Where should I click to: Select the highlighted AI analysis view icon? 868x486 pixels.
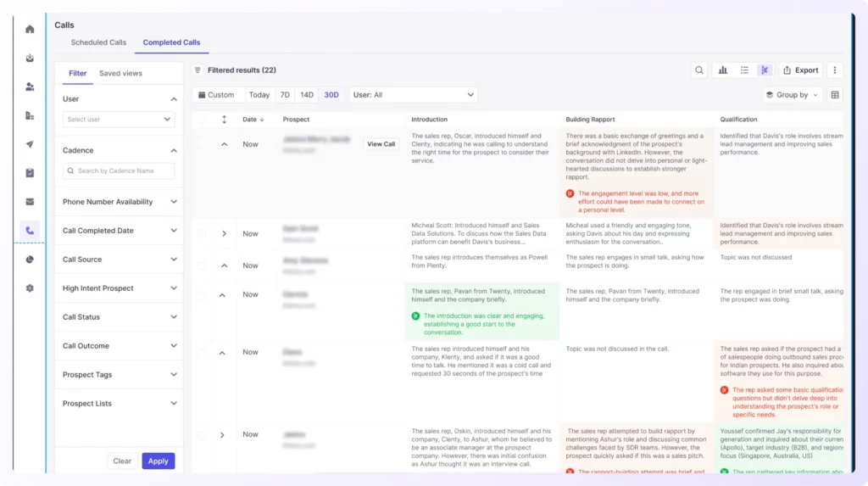pyautogui.click(x=765, y=70)
